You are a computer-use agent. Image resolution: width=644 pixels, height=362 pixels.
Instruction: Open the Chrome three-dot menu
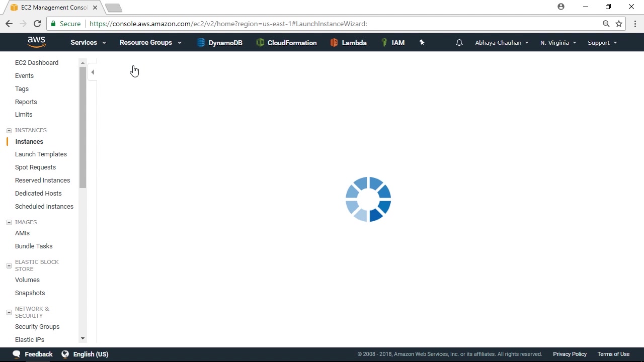coord(635,24)
